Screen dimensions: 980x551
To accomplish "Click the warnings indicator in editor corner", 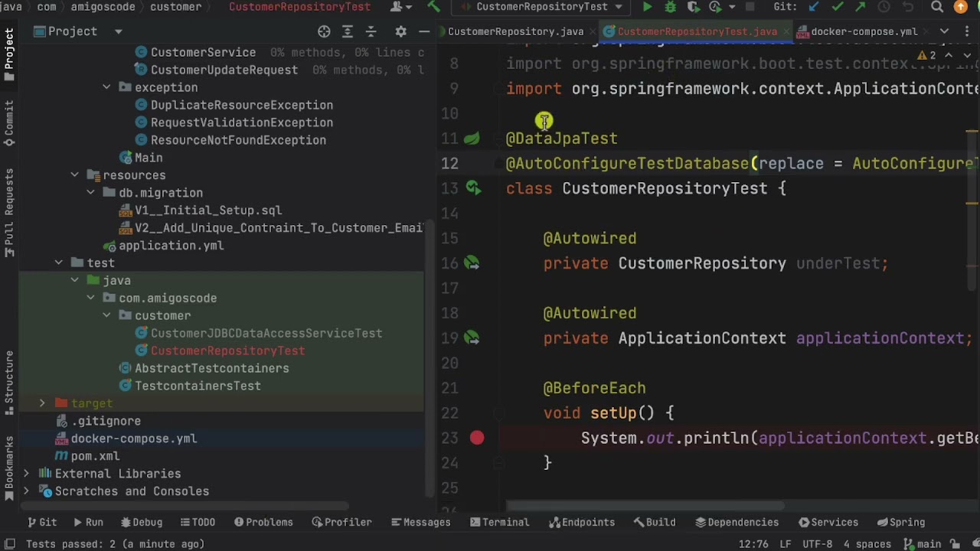I will pos(928,55).
